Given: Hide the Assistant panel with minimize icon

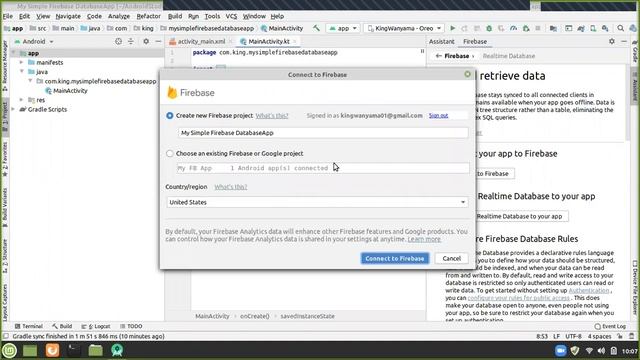Looking at the screenshot, I should point(624,41).
